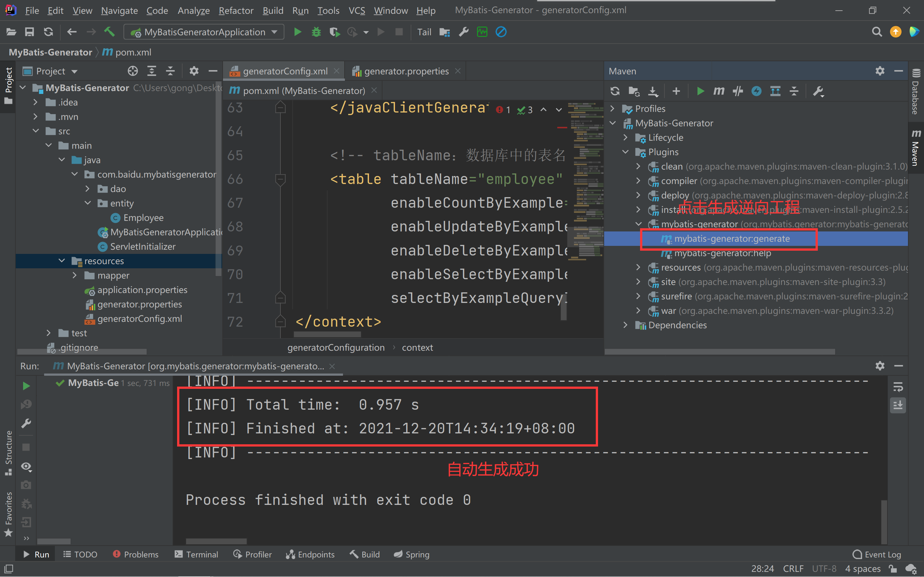Toggle Offline Mode in Maven toolbar
Screen dimensions: 924x577
(738, 91)
